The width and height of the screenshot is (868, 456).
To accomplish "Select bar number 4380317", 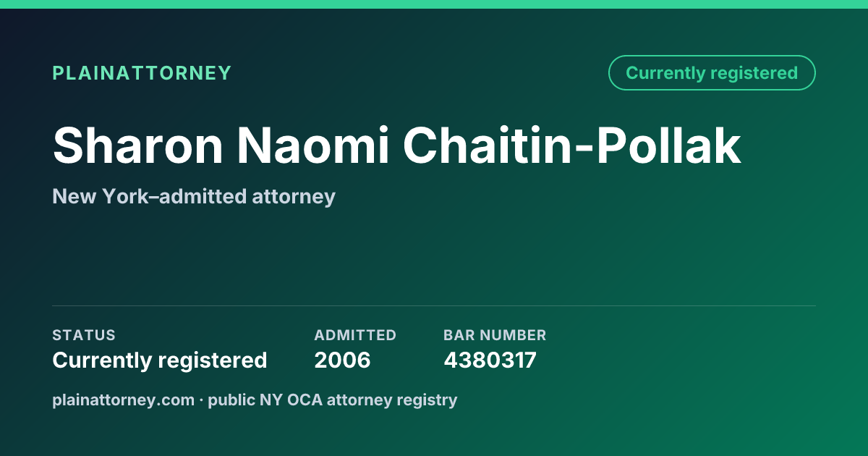I will (x=490, y=360).
